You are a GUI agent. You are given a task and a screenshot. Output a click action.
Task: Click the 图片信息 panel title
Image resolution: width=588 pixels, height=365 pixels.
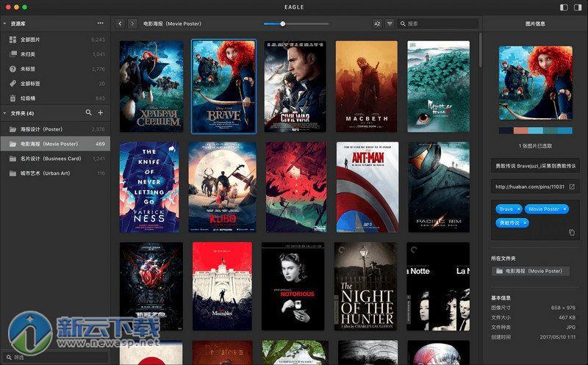[x=535, y=24]
